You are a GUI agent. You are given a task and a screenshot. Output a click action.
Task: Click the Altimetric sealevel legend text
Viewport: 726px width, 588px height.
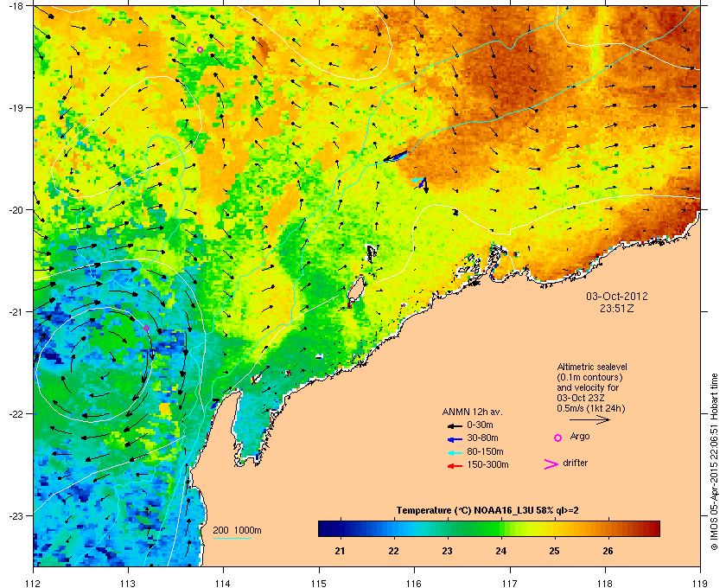click(x=592, y=387)
